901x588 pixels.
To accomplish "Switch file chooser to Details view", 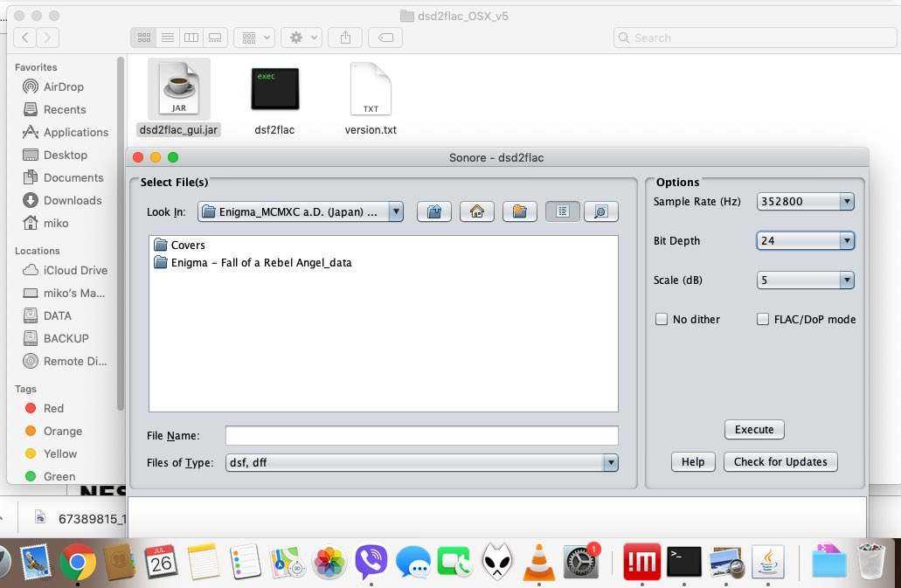I will [x=601, y=212].
